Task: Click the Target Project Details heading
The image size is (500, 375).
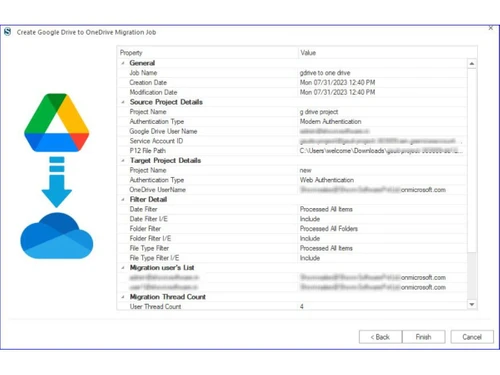Action: [165, 161]
